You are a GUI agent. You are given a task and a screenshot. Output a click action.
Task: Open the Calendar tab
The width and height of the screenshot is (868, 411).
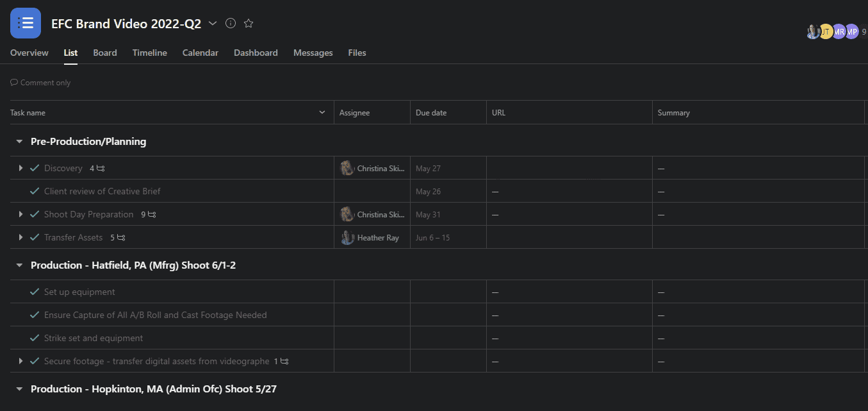(201, 53)
